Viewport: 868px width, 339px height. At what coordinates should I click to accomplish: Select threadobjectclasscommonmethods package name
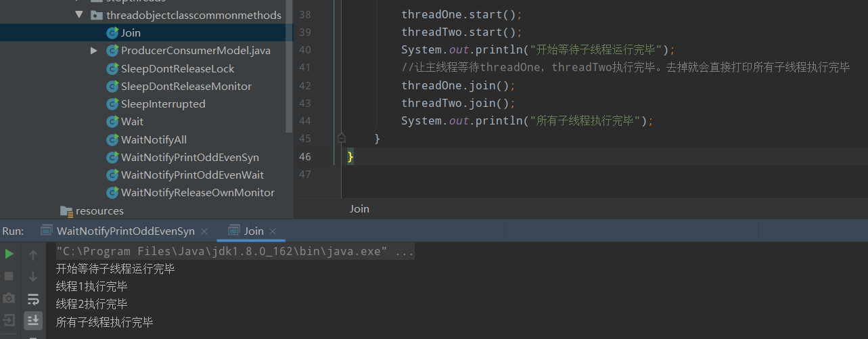193,15
